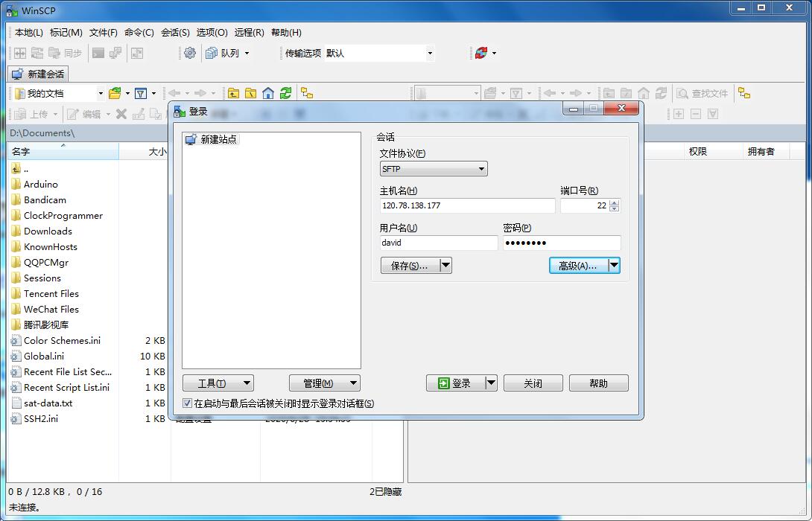
Task: Open the SFTP file protocol dropdown
Action: pos(434,169)
